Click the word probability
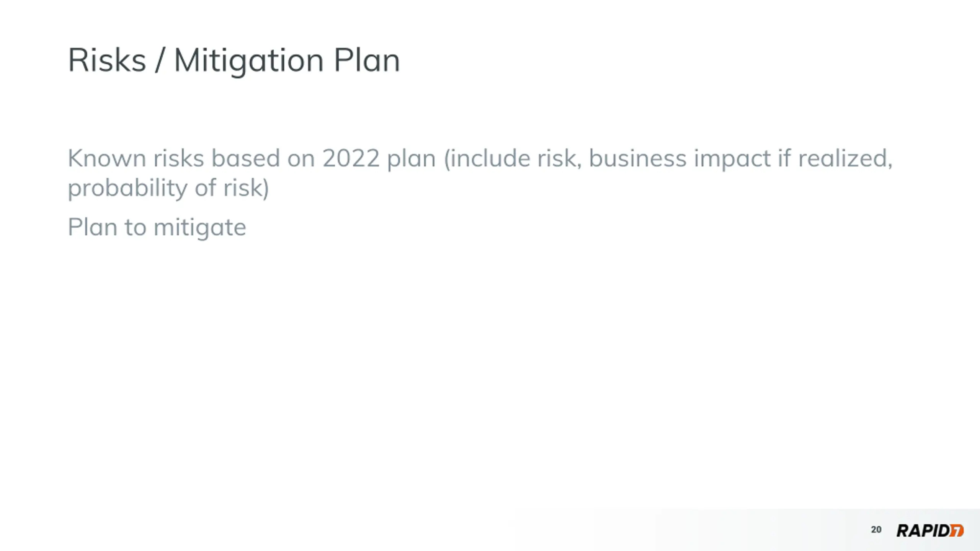This screenshot has height=551, width=980. [127, 189]
